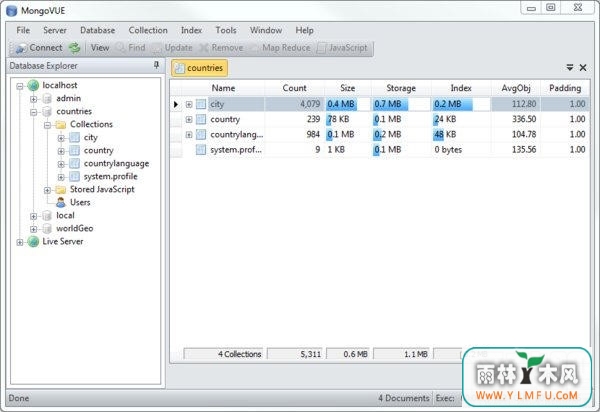Expand the Stored JavaScript node
The width and height of the screenshot is (600, 412).
(47, 190)
